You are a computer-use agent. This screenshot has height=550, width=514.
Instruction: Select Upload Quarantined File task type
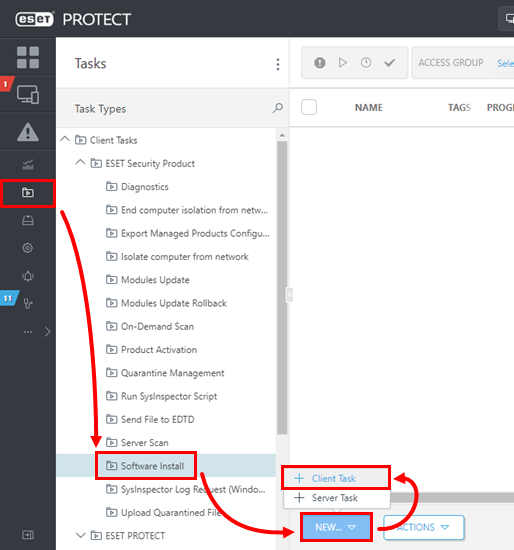(x=171, y=512)
